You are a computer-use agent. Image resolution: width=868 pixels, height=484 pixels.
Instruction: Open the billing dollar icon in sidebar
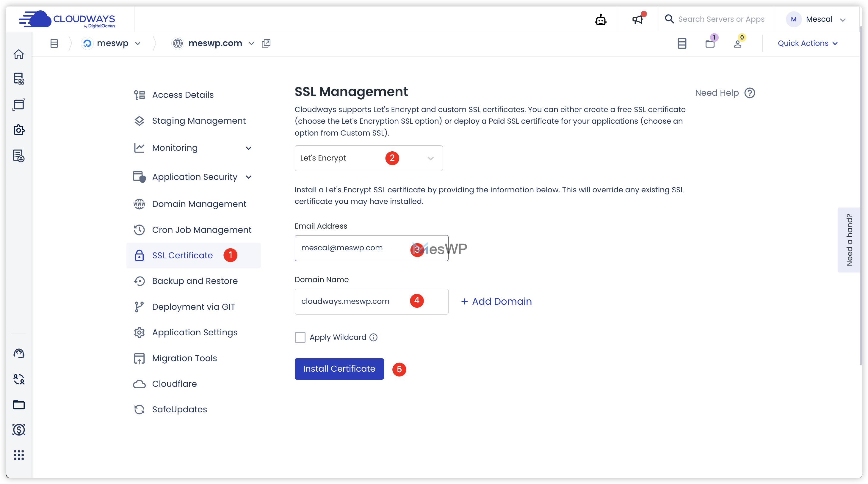pyautogui.click(x=19, y=430)
